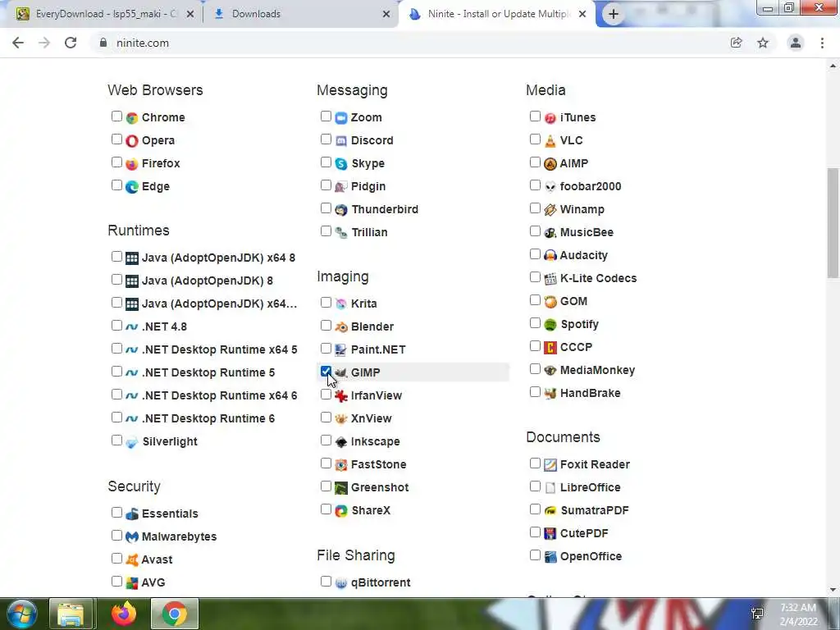This screenshot has width=840, height=630.
Task: Open Firefox from the taskbar
Action: coord(124,614)
